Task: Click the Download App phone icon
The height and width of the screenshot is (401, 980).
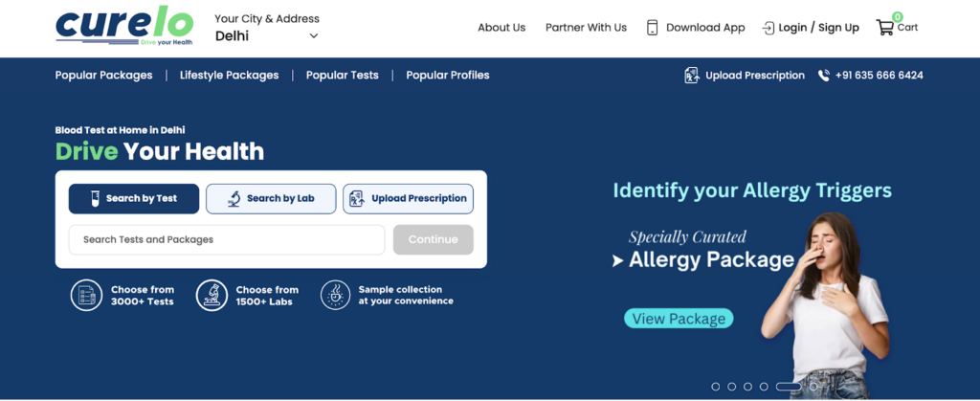Action: pos(653,28)
